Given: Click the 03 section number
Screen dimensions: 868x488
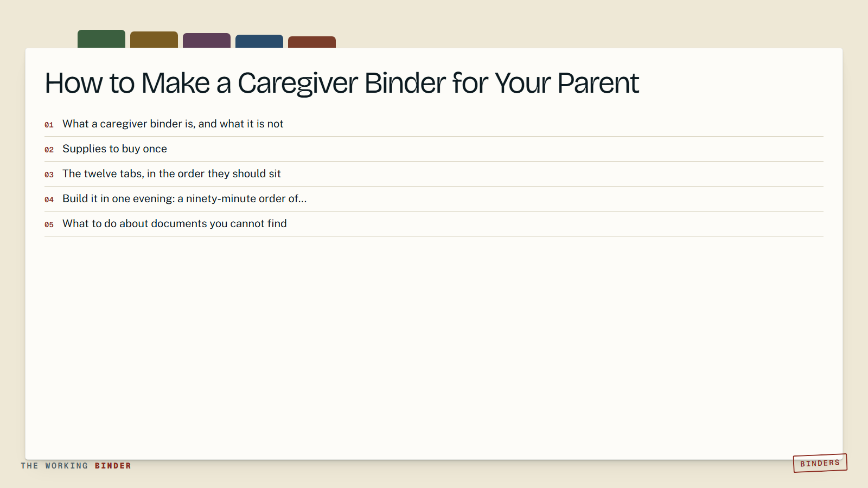Looking at the screenshot, I should (49, 175).
